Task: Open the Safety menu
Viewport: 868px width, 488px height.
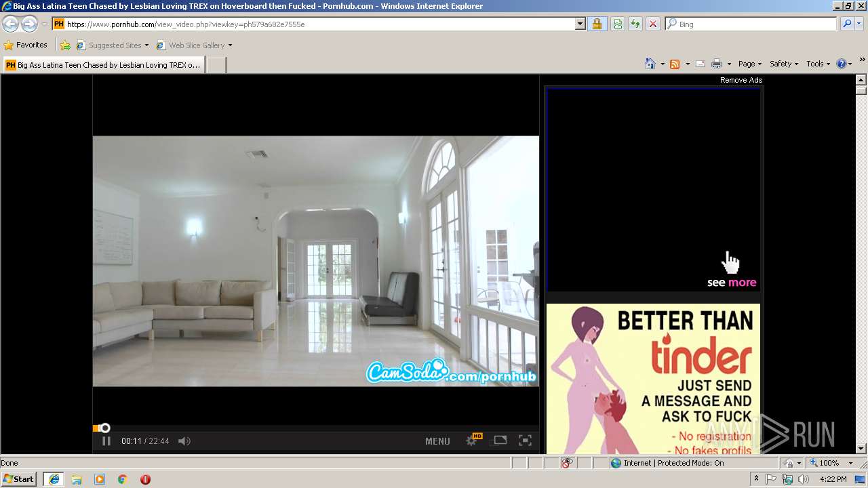Action: [x=784, y=64]
